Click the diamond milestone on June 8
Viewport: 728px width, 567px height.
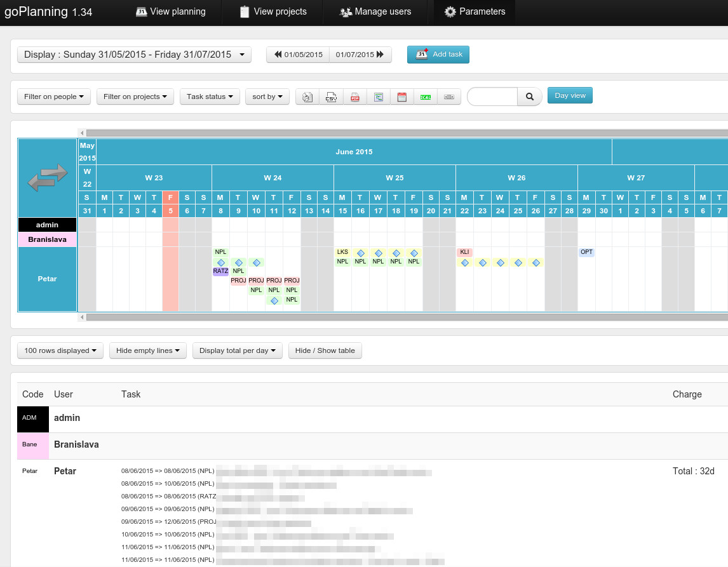point(221,263)
